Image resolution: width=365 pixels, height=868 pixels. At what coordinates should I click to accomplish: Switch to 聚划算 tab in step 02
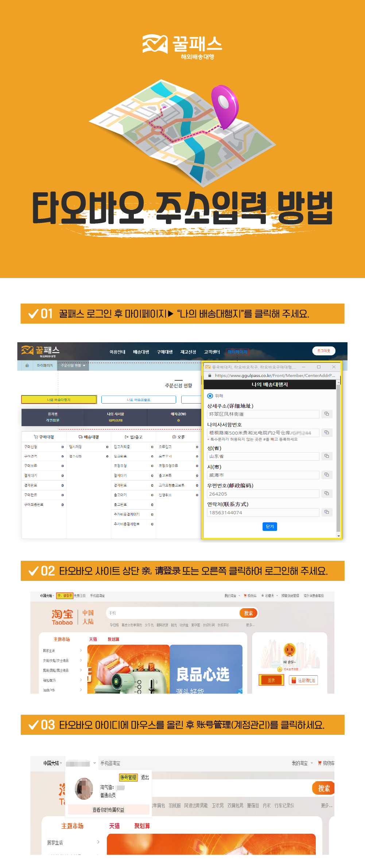(x=113, y=639)
